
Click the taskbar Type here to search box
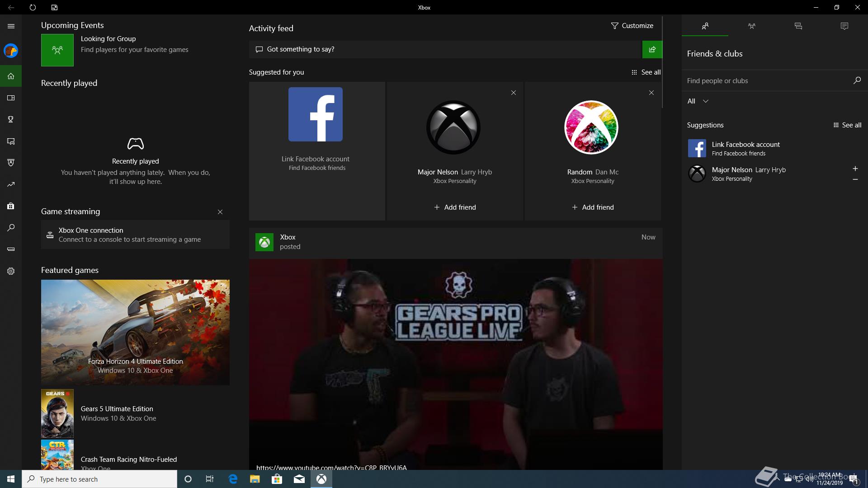click(x=99, y=479)
